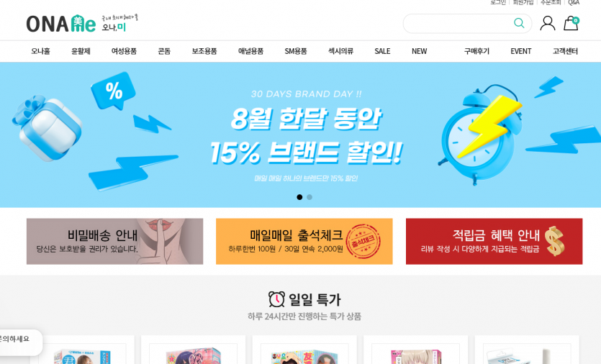Open the 적립금 혜택 안내 banner
Image resolution: width=601 pixels, height=364 pixels.
pos(494,242)
